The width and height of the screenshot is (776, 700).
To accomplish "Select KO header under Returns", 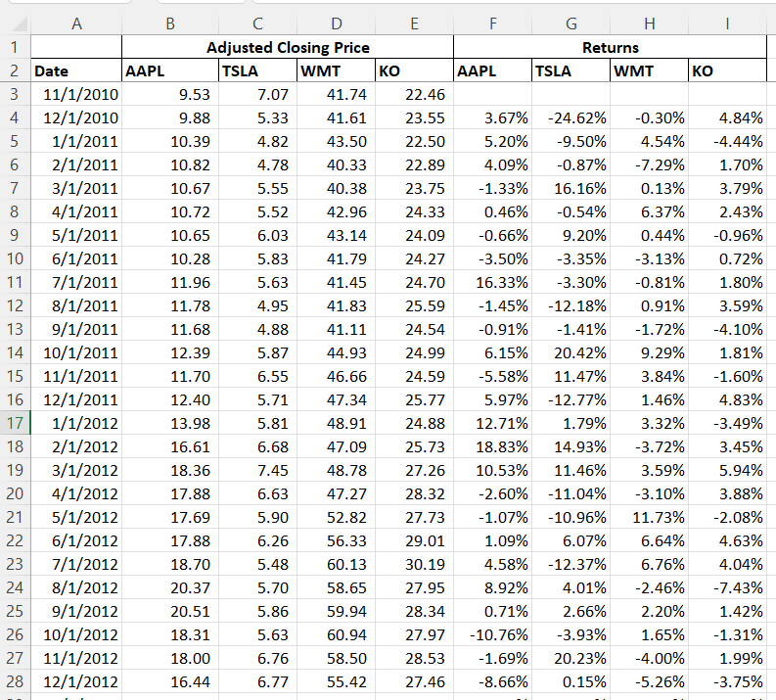I will [x=727, y=70].
